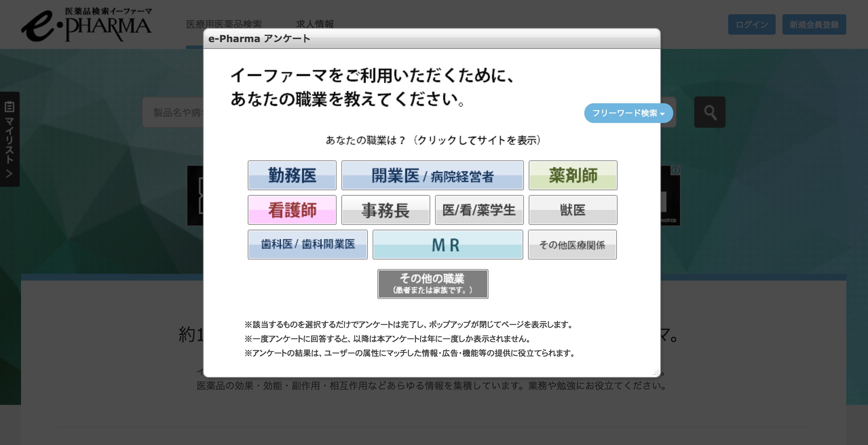This screenshot has height=445, width=868.
Task: Select the 事務長 occupation
Action: [385, 210]
